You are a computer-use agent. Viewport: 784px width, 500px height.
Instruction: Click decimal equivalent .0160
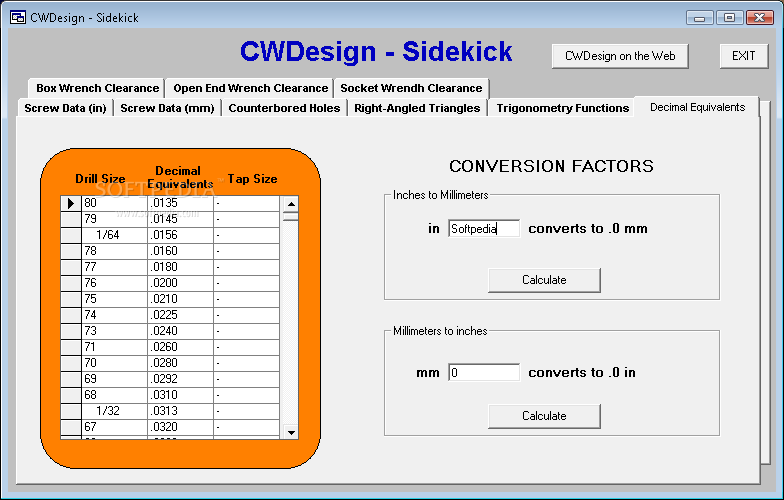coord(180,251)
